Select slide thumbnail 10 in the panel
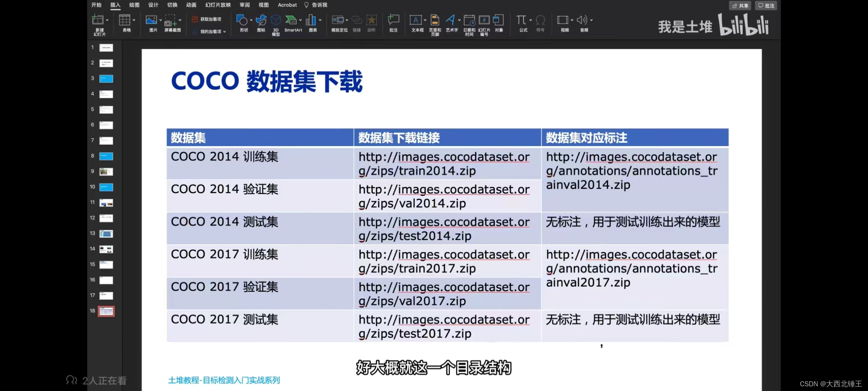This screenshot has height=391, width=868. click(106, 187)
